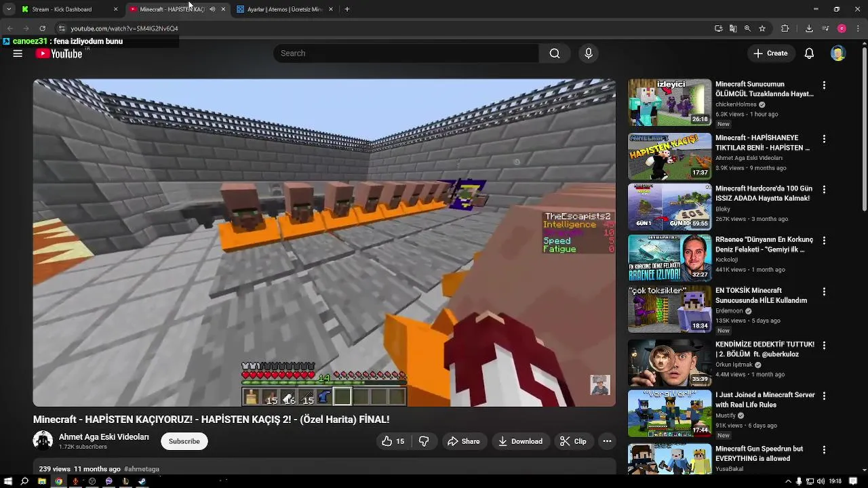Like the video with thumbs up

click(x=393, y=441)
